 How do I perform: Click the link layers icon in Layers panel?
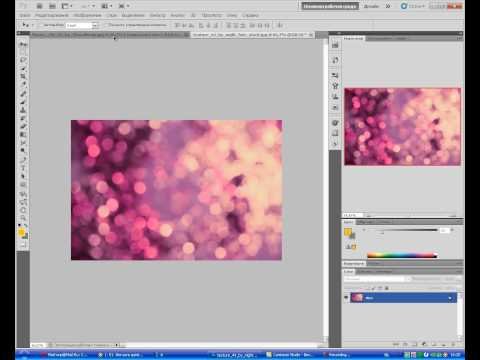[396, 344]
